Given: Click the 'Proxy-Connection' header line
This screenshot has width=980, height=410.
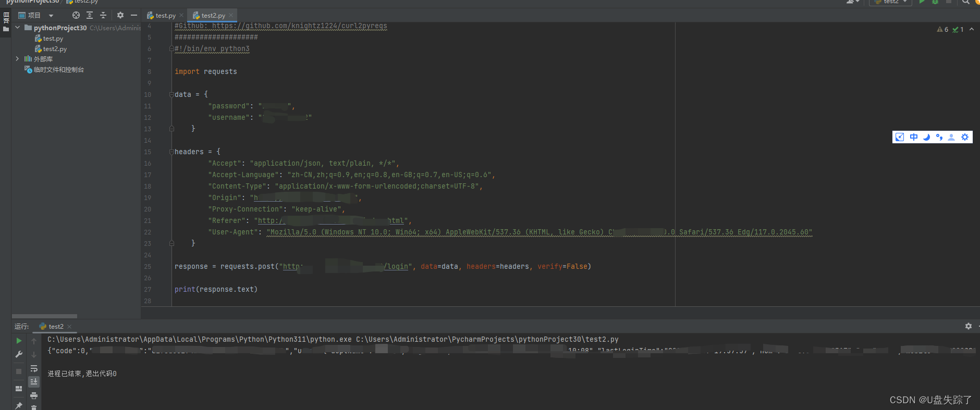Looking at the screenshot, I should pos(277,209).
